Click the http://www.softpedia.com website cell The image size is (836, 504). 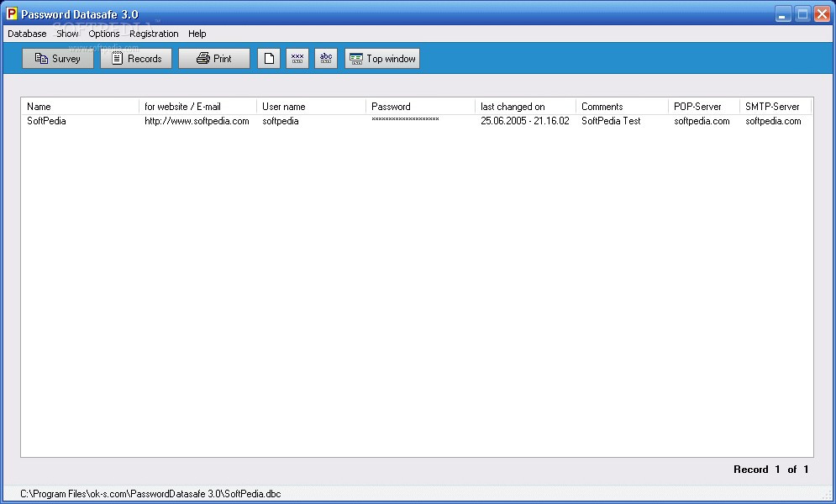point(197,121)
